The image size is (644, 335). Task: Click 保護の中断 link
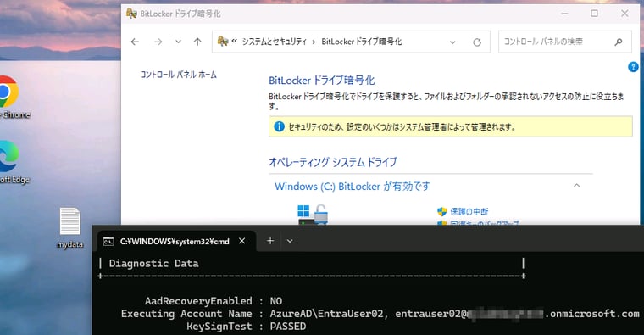point(469,211)
